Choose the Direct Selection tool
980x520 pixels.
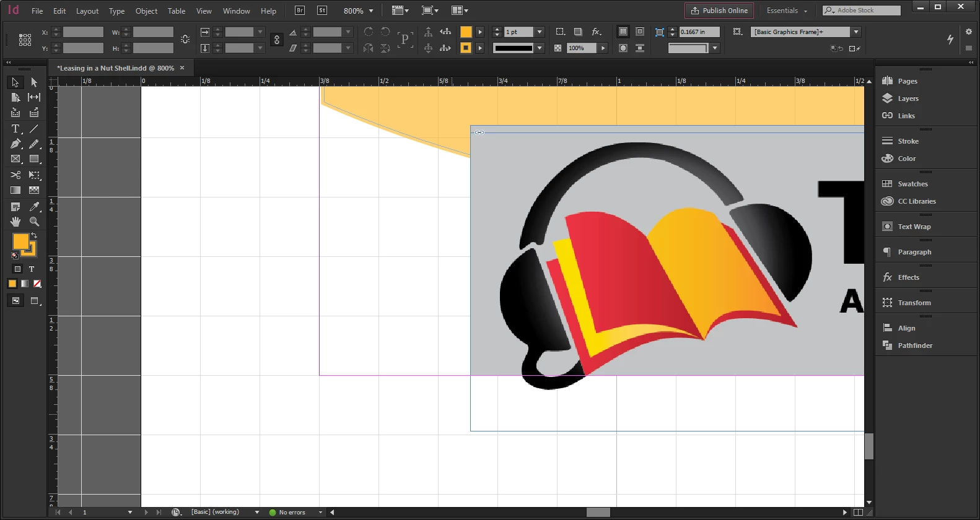pos(34,82)
